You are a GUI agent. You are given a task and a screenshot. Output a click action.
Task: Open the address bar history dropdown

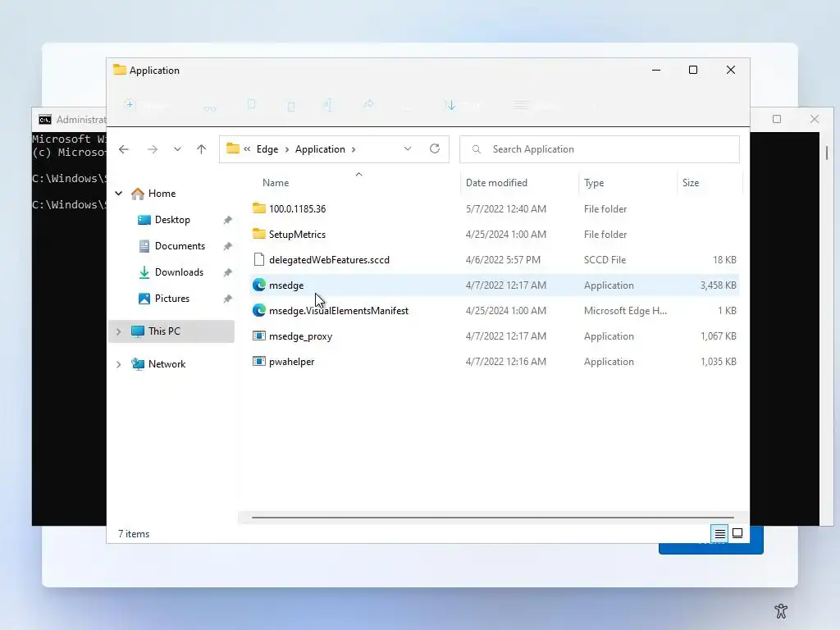pos(408,149)
